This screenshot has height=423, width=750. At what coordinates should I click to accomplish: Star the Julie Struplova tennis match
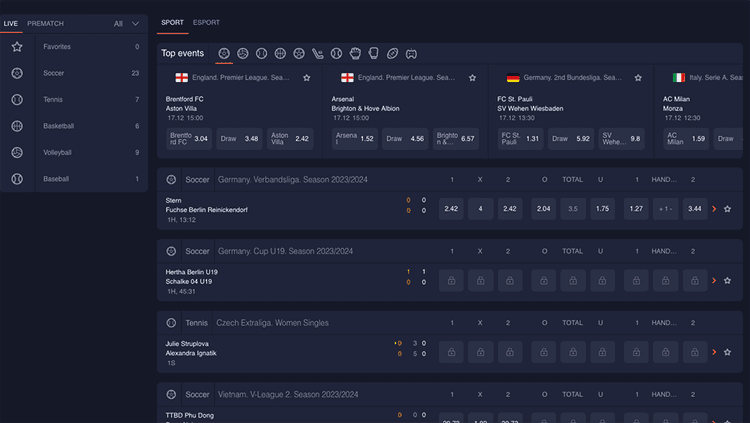click(x=727, y=352)
